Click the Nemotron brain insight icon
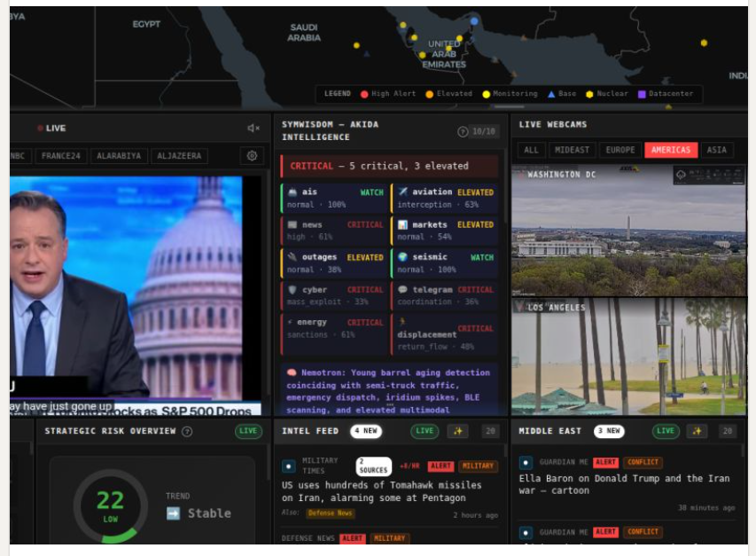Viewport: 756px width, 556px height. (292, 372)
